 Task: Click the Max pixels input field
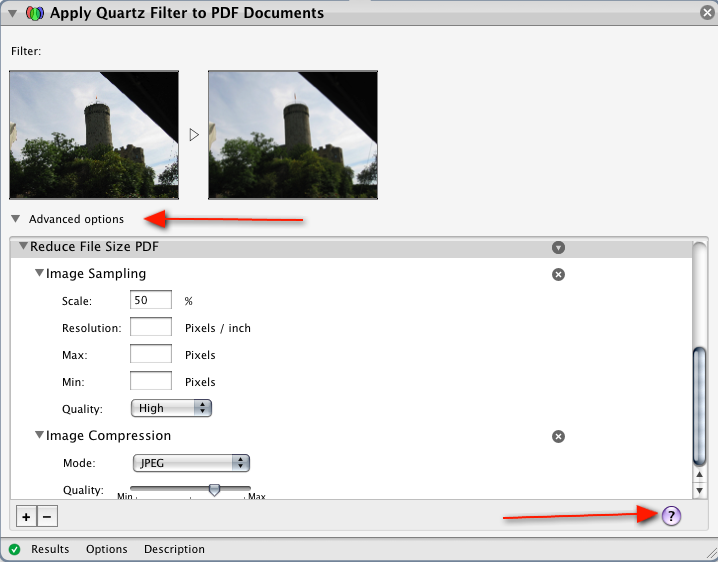(151, 354)
